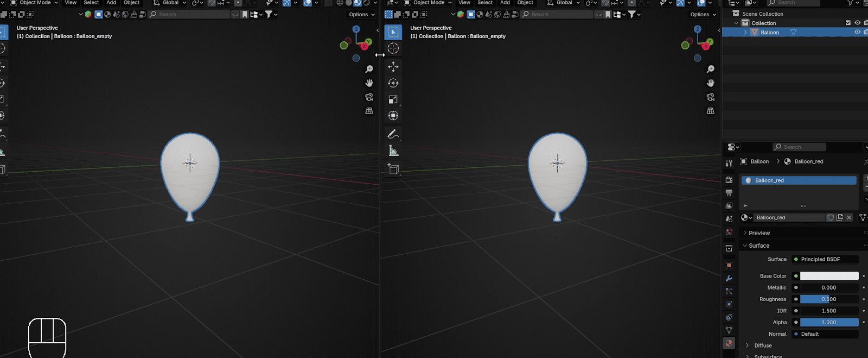Click the Add Cube tool in right viewport
Viewport: 868px width, 358px height.
[x=393, y=169]
